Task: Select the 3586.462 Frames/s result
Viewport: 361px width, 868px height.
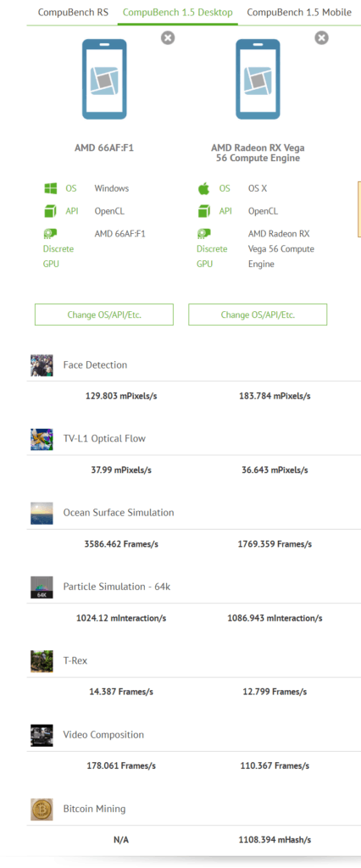Action: click(x=121, y=544)
